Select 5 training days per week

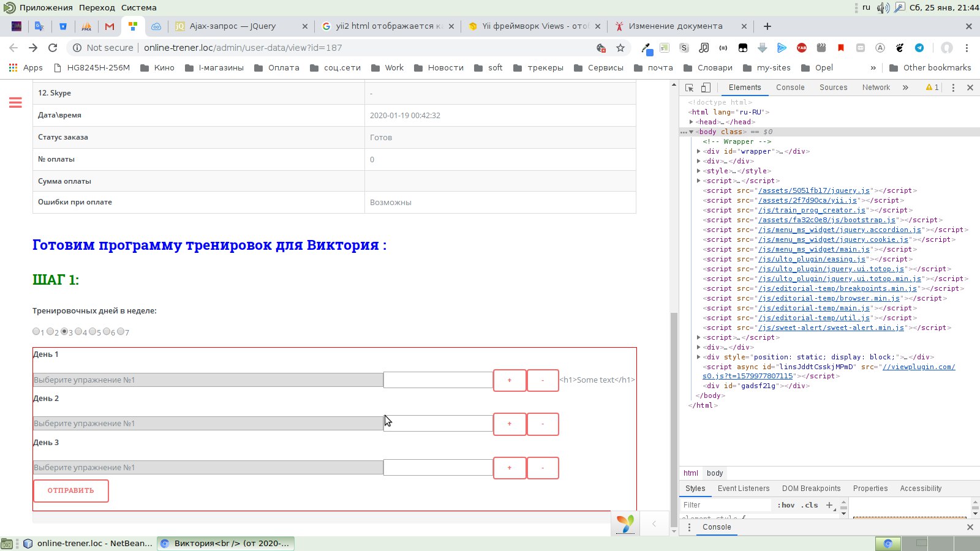(92, 331)
